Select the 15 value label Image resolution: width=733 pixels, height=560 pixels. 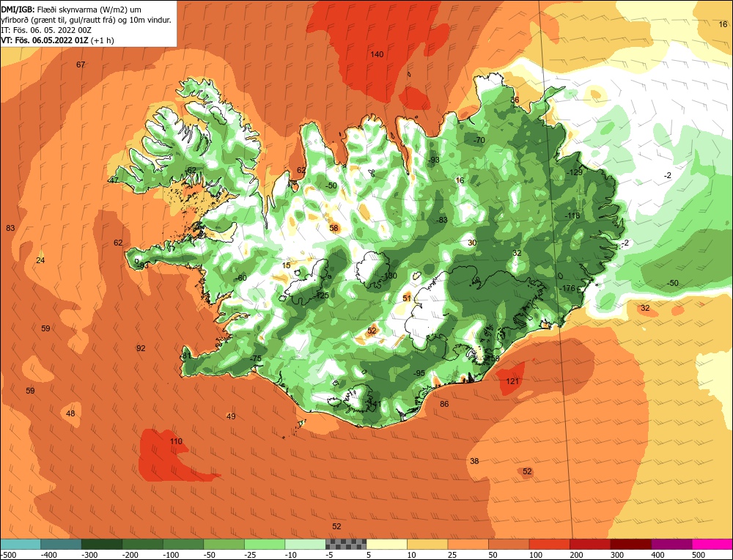click(x=287, y=265)
